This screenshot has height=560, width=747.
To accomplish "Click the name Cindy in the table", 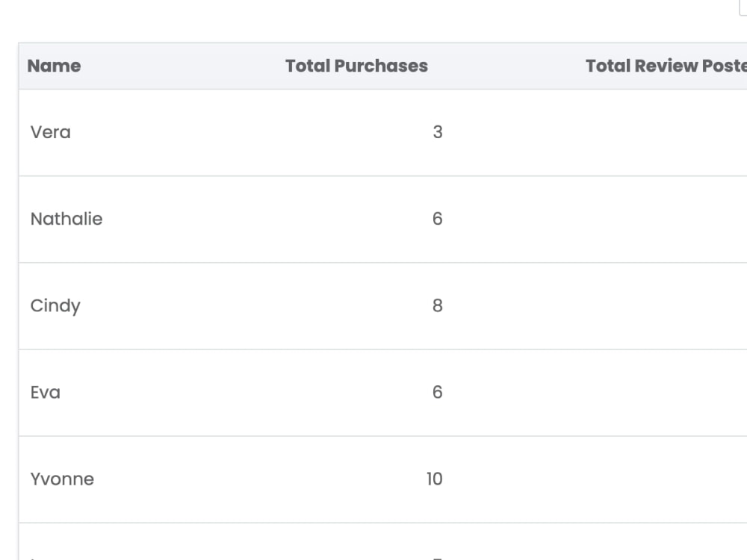I will click(x=55, y=305).
